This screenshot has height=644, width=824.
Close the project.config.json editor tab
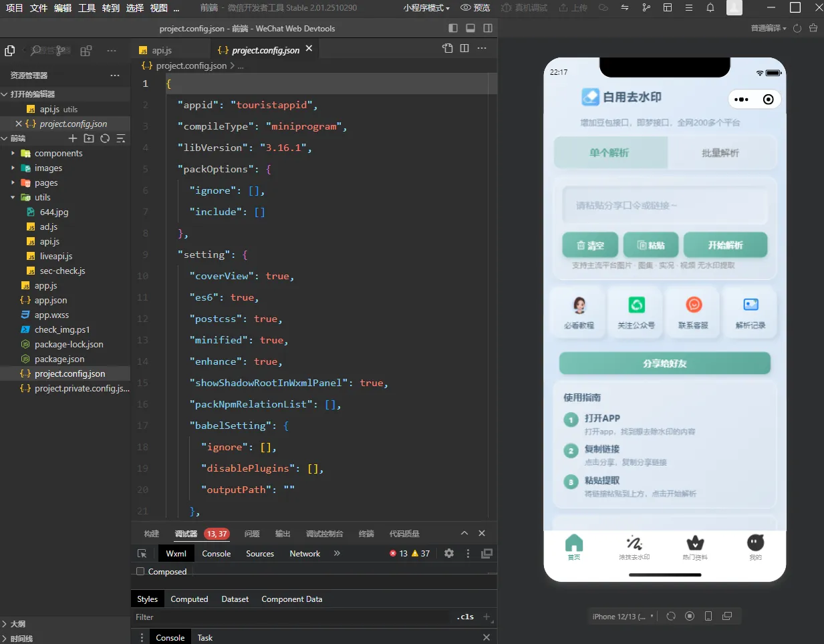(x=309, y=49)
